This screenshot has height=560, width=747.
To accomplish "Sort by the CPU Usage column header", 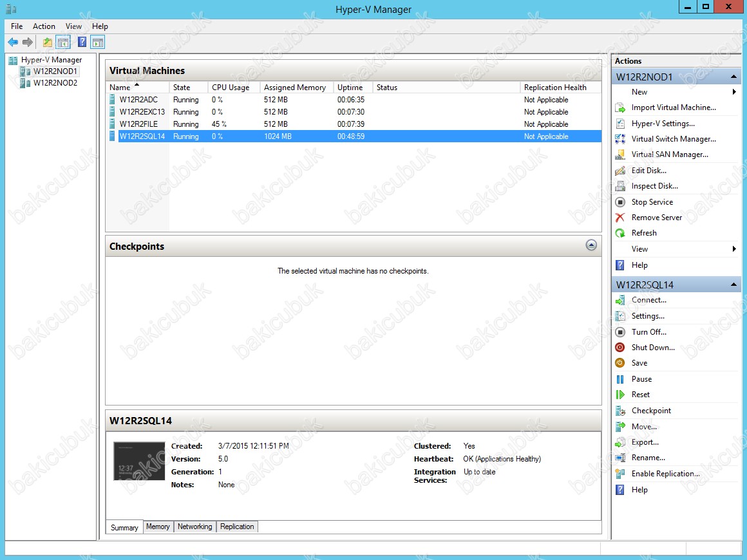I will point(234,87).
